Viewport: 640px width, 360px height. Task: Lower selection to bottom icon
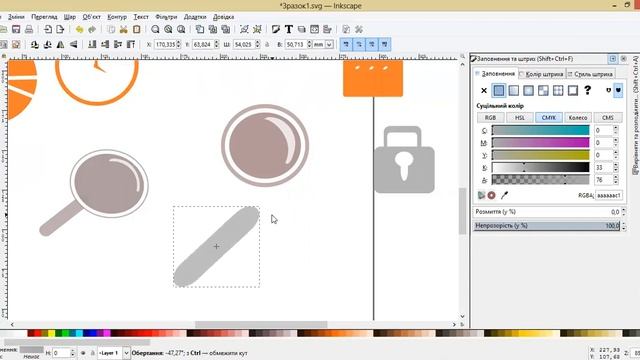click(92, 44)
